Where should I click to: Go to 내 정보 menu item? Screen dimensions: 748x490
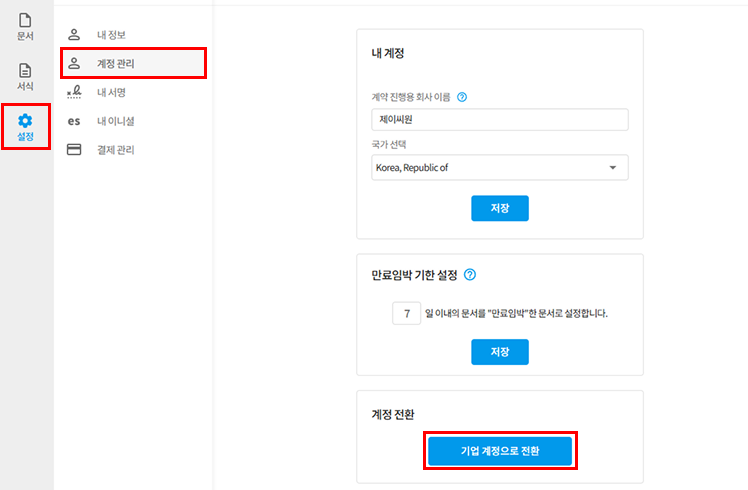111,35
